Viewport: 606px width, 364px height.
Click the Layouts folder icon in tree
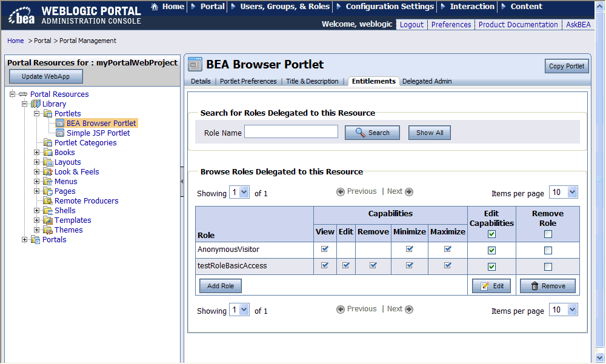coord(48,162)
